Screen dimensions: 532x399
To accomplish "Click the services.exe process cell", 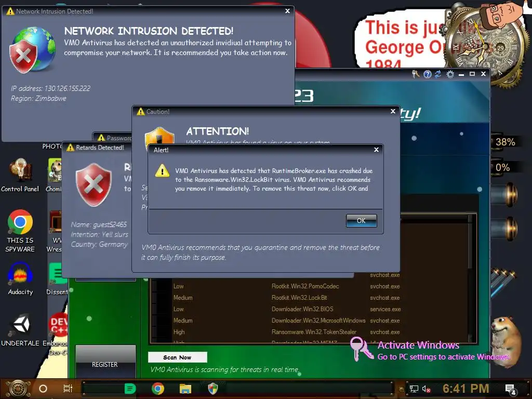I will [x=385, y=309].
